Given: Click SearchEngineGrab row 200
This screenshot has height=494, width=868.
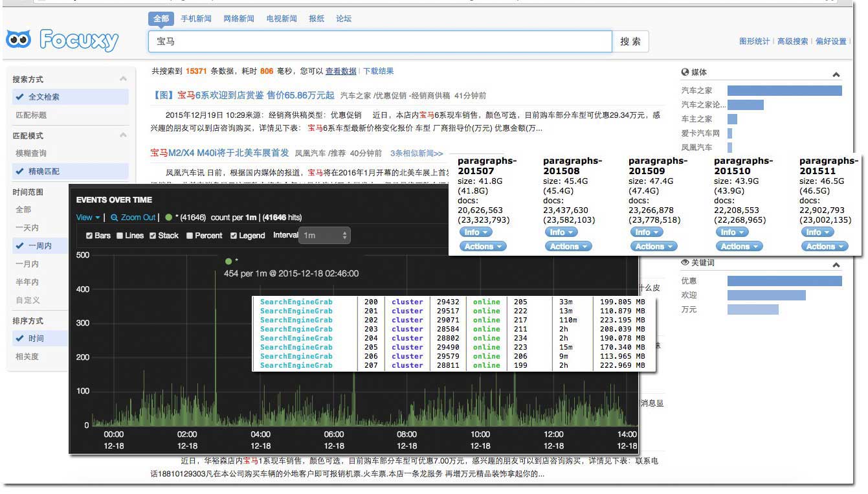Looking at the screenshot, I should click(452, 302).
